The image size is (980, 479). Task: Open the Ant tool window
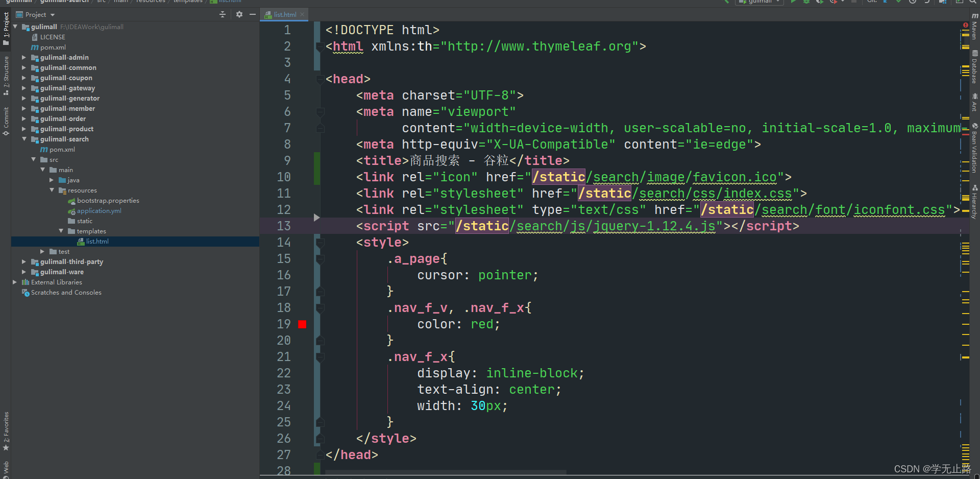(974, 102)
